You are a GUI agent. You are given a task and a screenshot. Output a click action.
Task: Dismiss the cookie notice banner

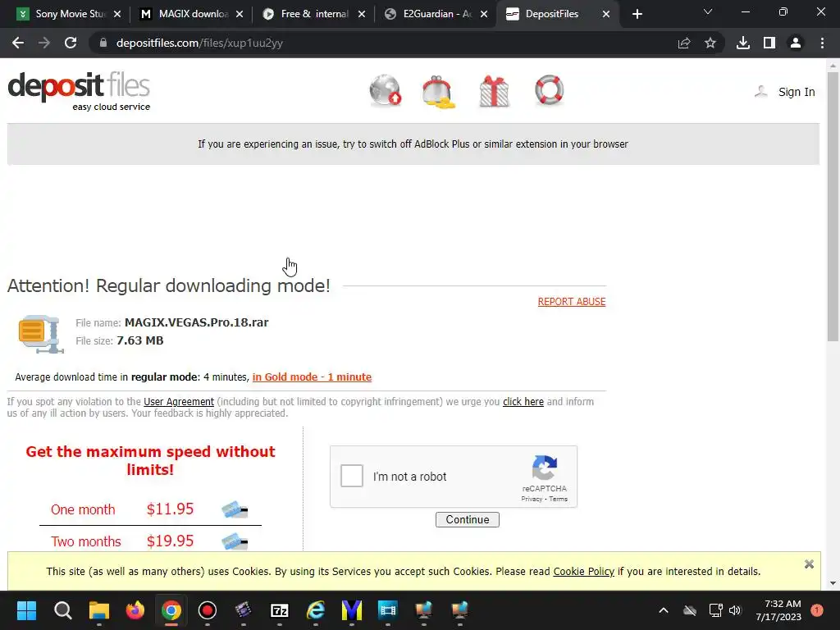tap(809, 564)
